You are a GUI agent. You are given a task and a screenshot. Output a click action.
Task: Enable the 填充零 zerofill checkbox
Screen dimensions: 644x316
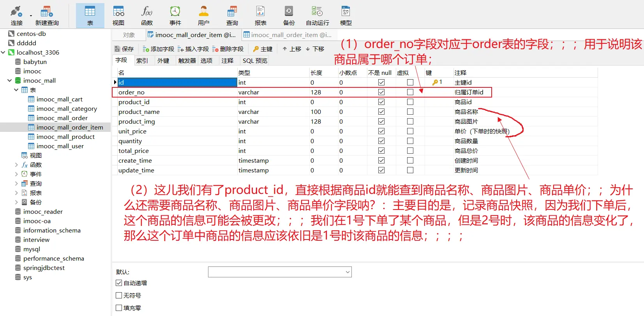pyautogui.click(x=119, y=308)
